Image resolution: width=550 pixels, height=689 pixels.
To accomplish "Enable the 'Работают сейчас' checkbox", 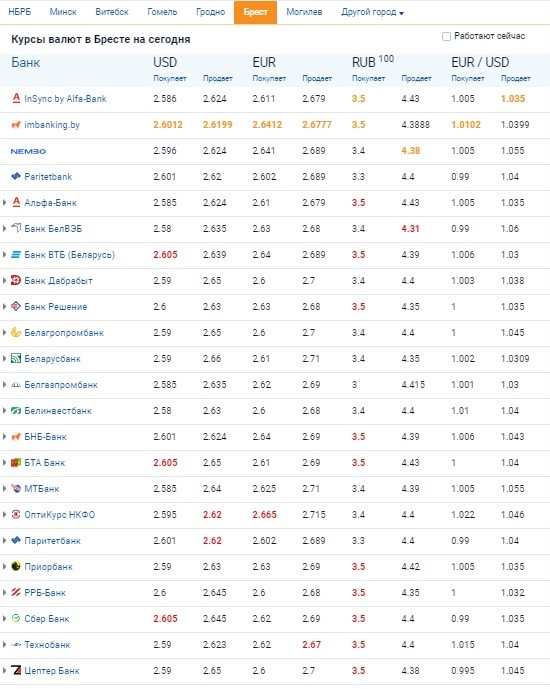I will click(446, 36).
